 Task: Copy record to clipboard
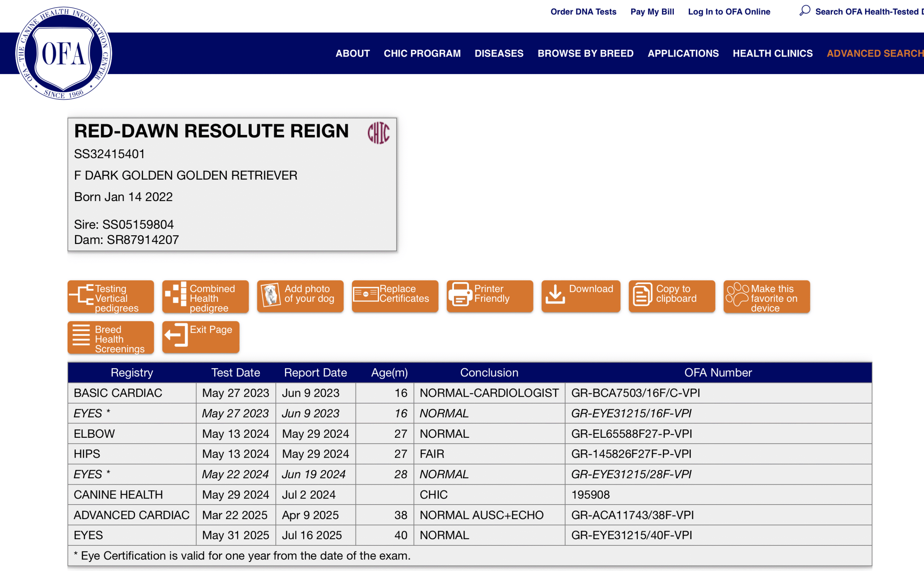(671, 296)
